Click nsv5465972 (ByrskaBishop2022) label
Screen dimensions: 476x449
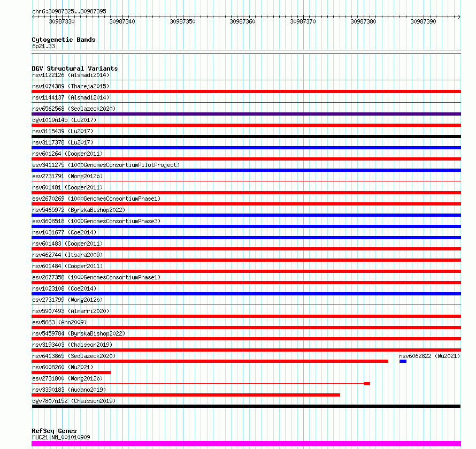tap(79, 210)
